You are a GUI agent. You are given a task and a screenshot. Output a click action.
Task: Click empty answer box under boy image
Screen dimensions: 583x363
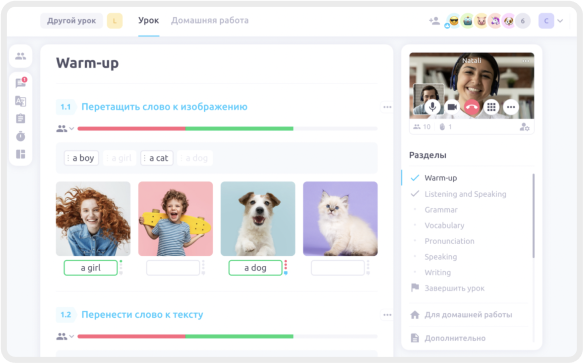[x=173, y=268]
